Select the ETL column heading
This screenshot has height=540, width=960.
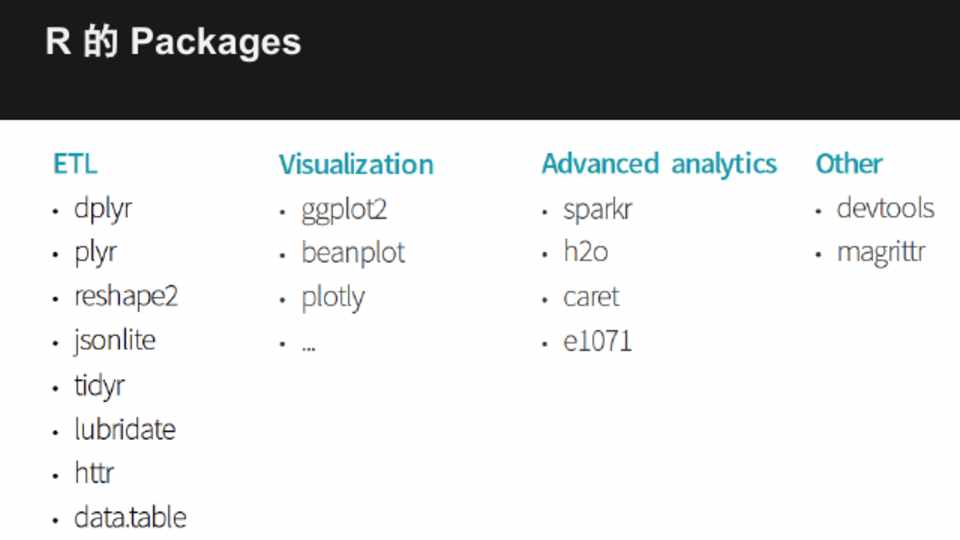point(75,164)
